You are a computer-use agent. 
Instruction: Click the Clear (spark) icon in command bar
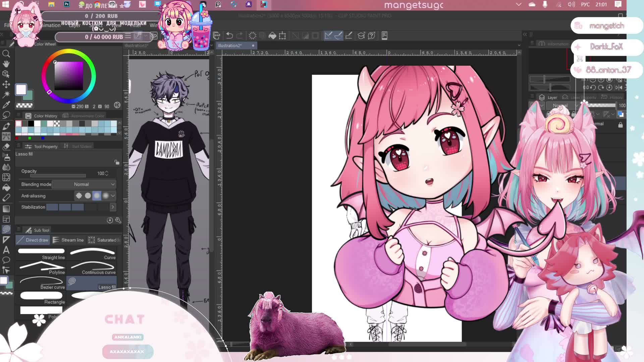pos(252,36)
